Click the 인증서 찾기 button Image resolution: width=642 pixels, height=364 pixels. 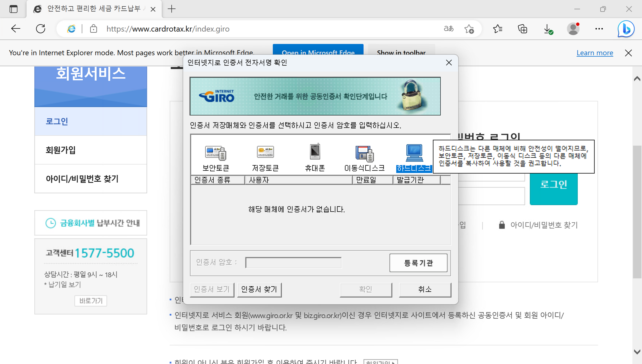(x=259, y=289)
